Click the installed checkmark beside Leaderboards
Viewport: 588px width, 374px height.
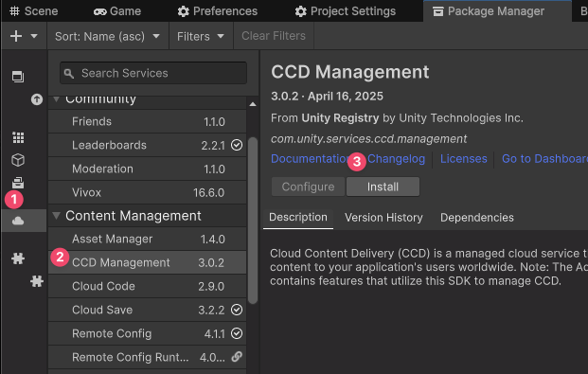pos(237,145)
